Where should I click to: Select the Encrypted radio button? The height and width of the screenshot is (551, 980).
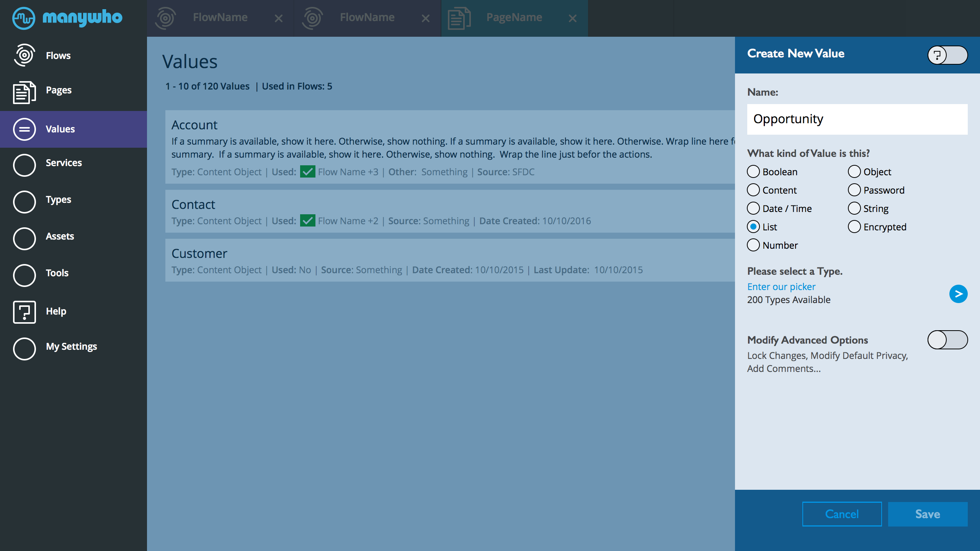(854, 227)
